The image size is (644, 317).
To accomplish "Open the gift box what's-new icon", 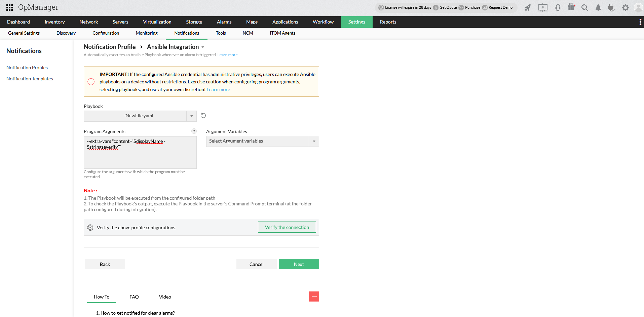I will 571,7.
